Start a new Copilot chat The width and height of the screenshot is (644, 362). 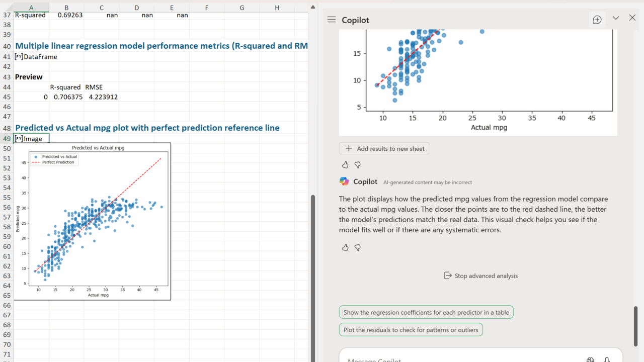(597, 20)
